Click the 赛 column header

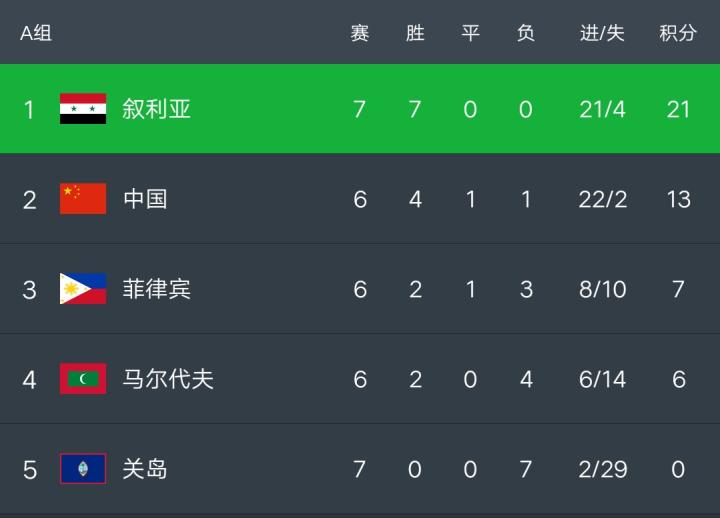pyautogui.click(x=360, y=33)
